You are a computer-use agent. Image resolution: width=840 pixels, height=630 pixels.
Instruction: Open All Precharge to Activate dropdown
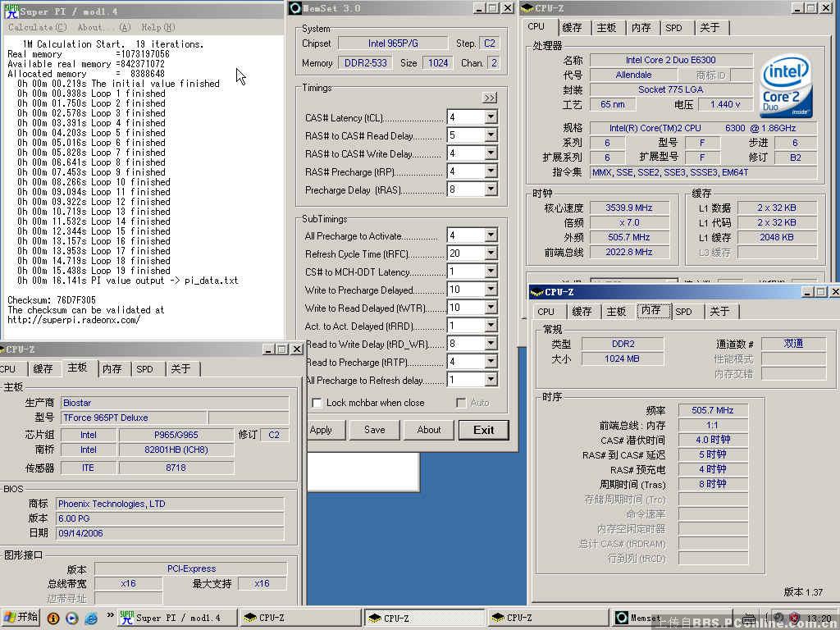pyautogui.click(x=491, y=235)
